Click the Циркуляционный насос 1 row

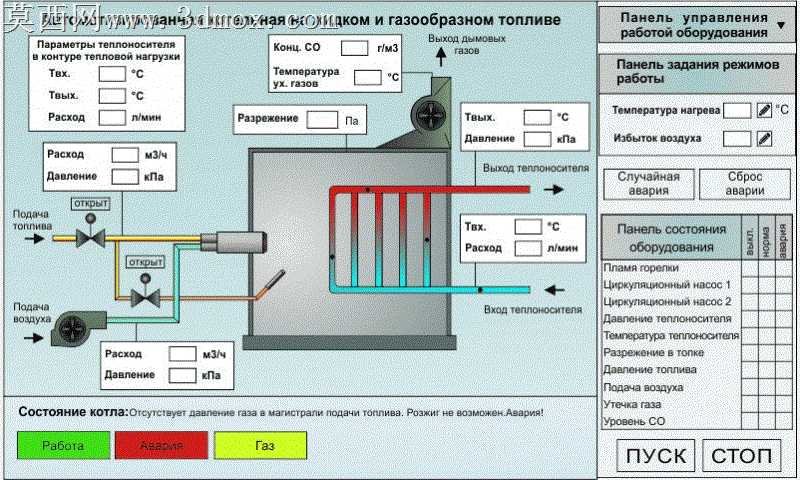tap(696, 285)
